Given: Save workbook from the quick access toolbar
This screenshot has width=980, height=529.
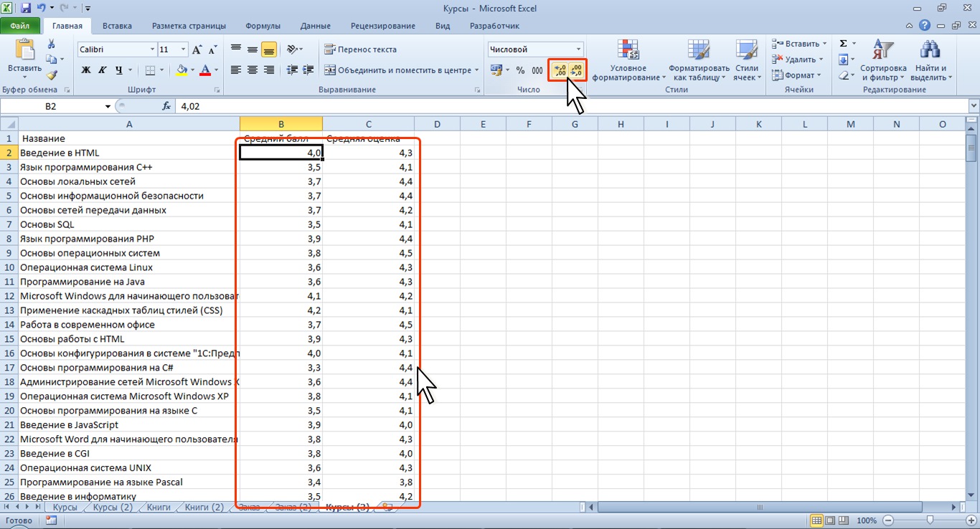Looking at the screenshot, I should (26, 9).
